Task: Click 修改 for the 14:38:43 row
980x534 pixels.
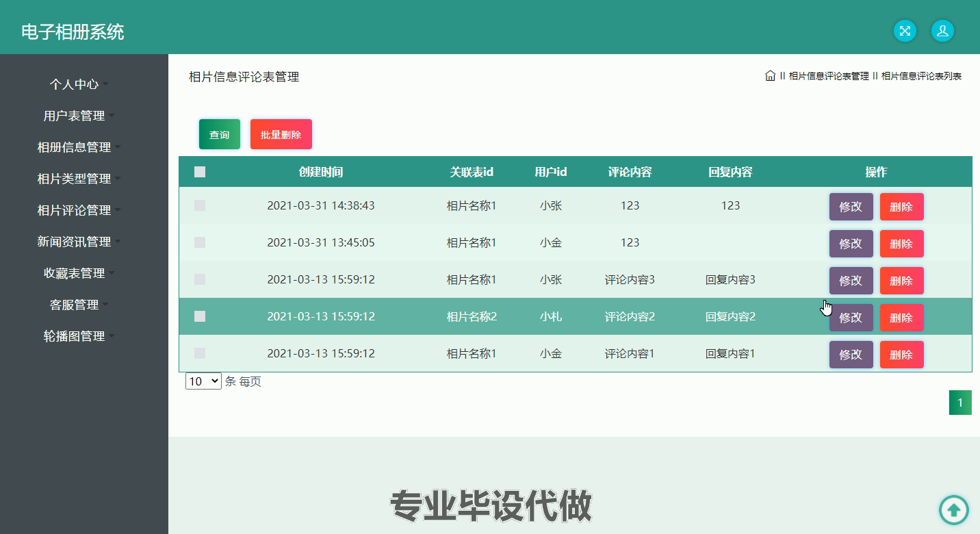Action: click(x=851, y=207)
